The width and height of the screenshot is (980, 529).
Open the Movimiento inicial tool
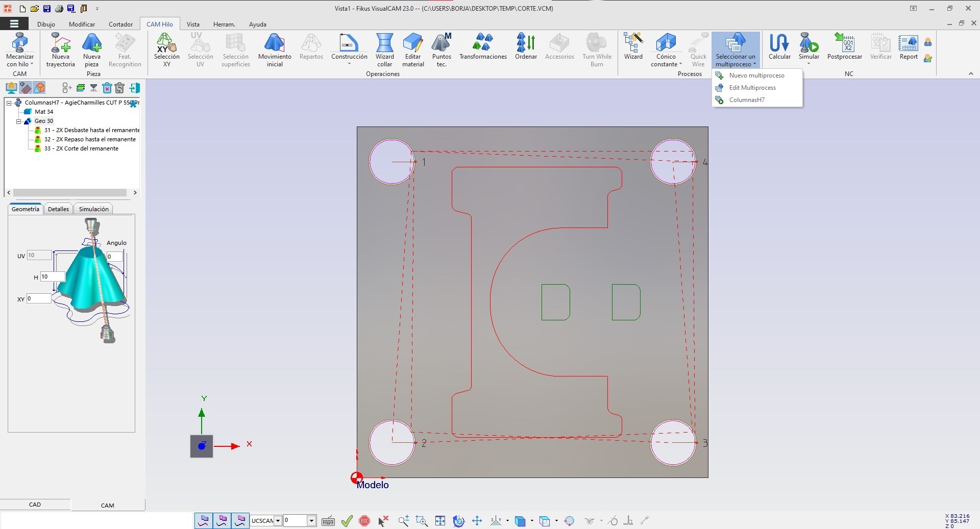274,48
